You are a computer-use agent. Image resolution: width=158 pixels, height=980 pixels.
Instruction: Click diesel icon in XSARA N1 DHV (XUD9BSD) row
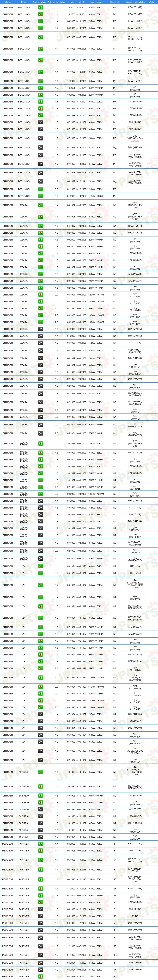pyautogui.click(x=40, y=372)
